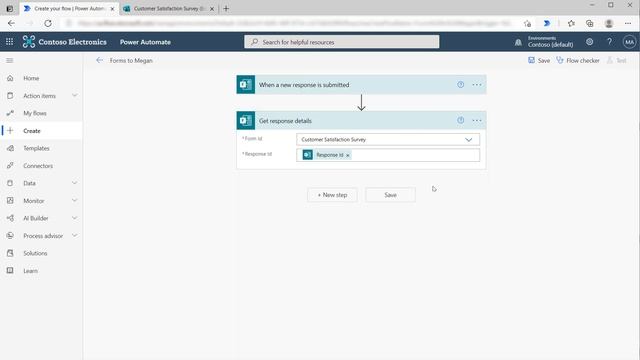The image size is (640, 360).
Task: Expand the When a new response is submitted step
Action: 361,84
